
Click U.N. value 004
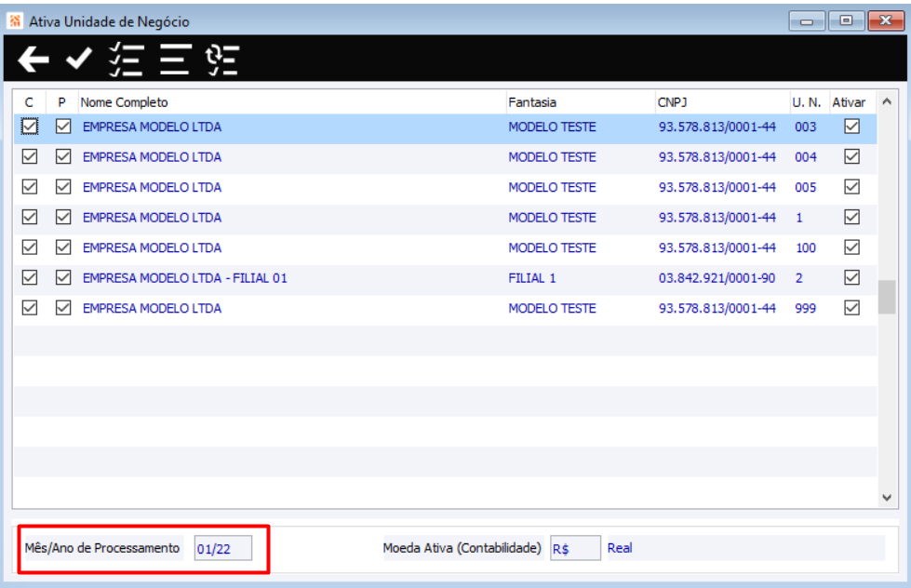click(x=805, y=157)
